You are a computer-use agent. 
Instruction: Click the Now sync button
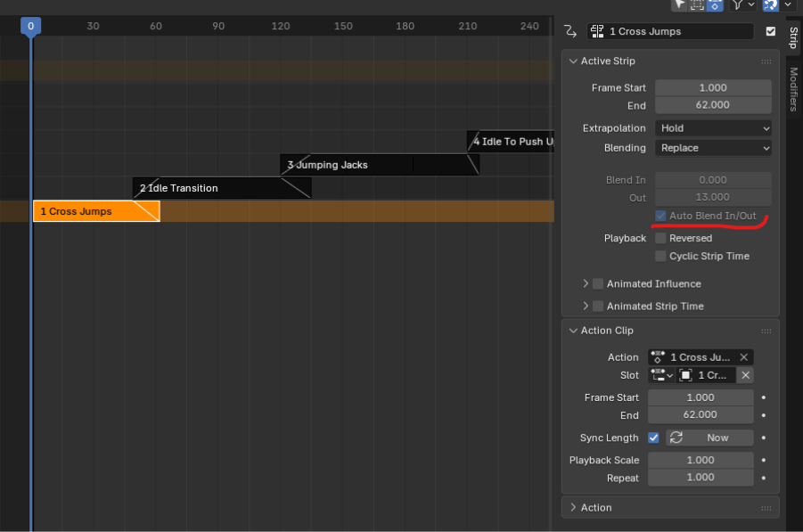pos(709,438)
